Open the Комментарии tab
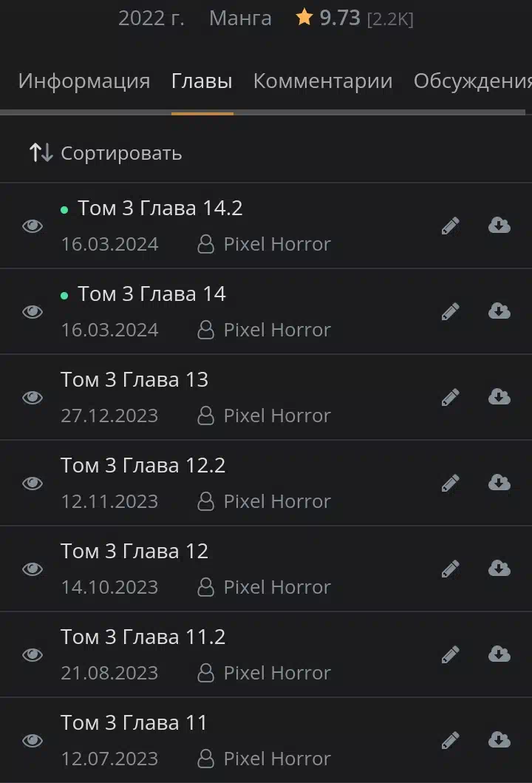Viewport: 532px width, 783px height. point(323,81)
